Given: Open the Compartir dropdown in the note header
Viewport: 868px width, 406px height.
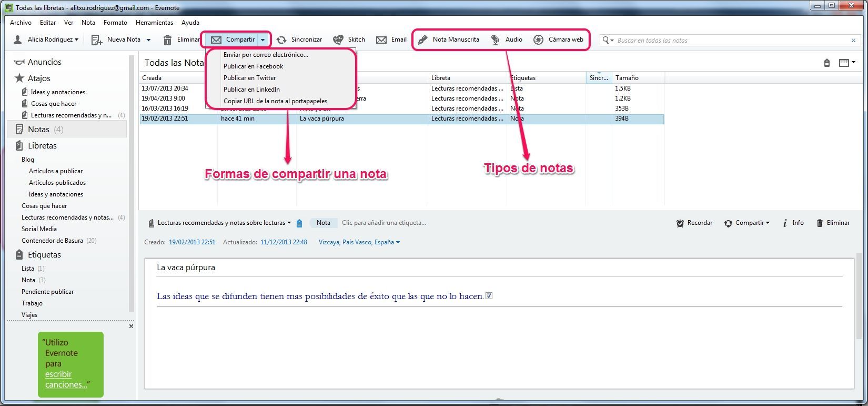Looking at the screenshot, I should 747,223.
